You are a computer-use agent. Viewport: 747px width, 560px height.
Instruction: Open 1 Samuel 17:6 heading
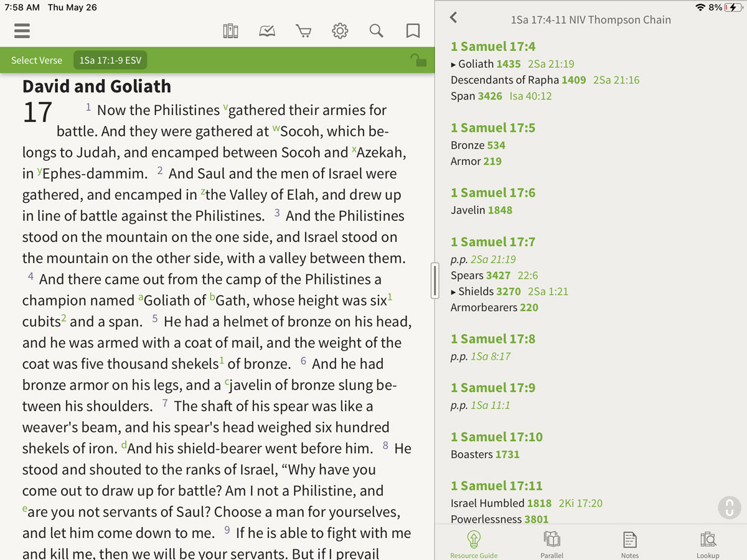(493, 193)
